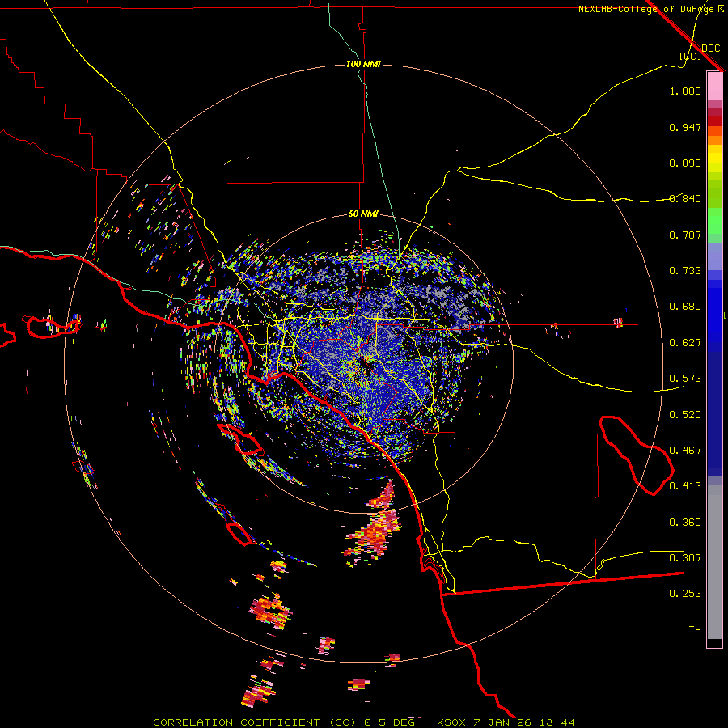Click the 0.253 scale value
This screenshot has width=728, height=728.
[x=685, y=594]
